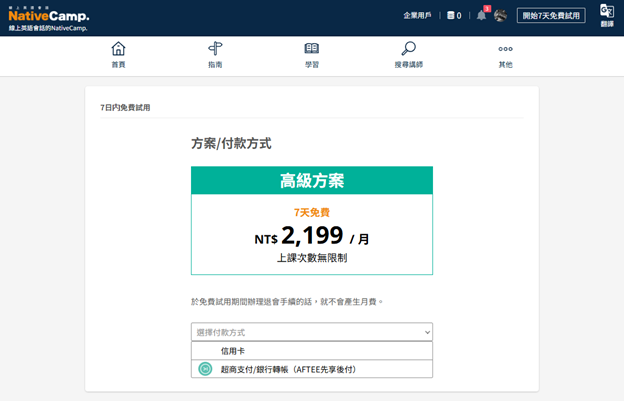Click the AFTEE payment logo icon

tap(205, 369)
